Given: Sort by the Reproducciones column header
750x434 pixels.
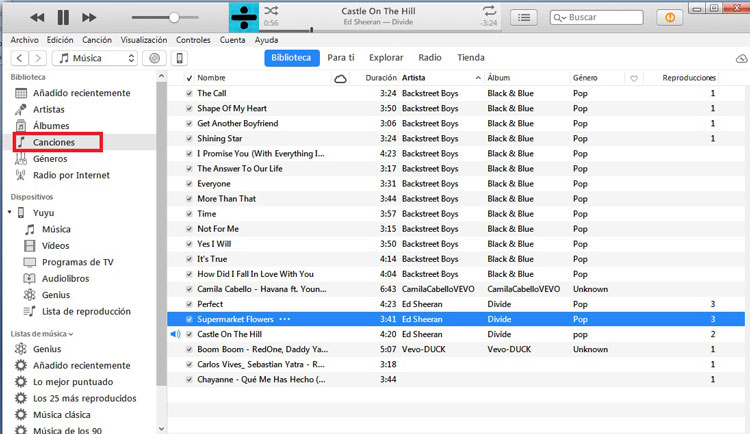Looking at the screenshot, I should 689,78.
